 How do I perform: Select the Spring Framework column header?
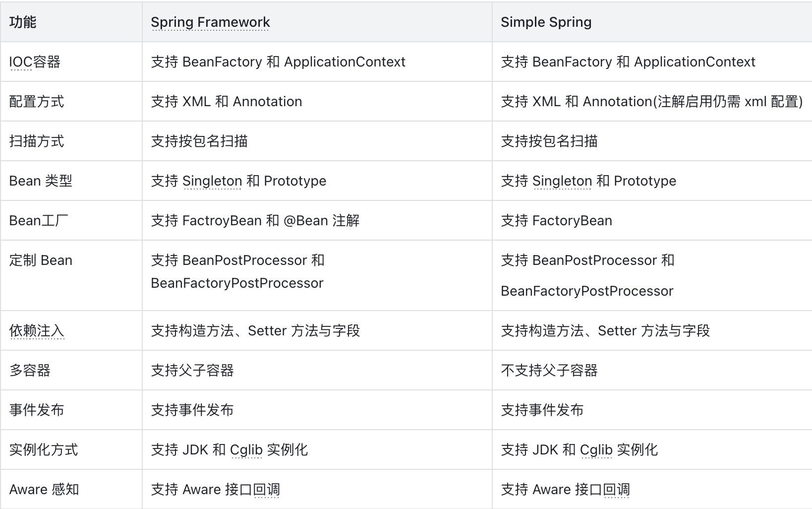(210, 22)
